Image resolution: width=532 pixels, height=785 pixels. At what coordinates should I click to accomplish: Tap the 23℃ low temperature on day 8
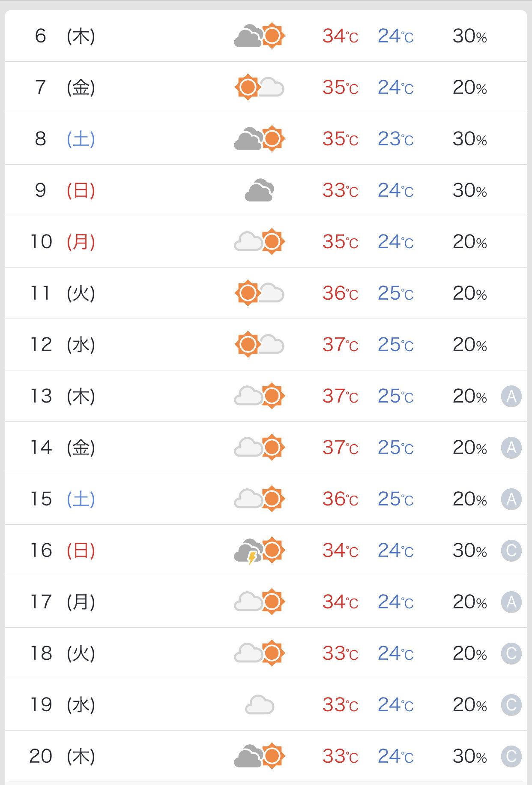pos(395,139)
